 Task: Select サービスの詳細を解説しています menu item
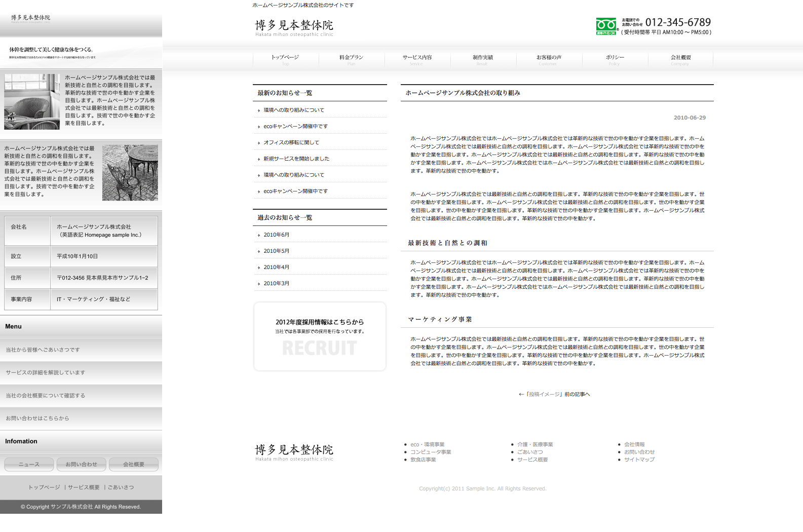(46, 372)
